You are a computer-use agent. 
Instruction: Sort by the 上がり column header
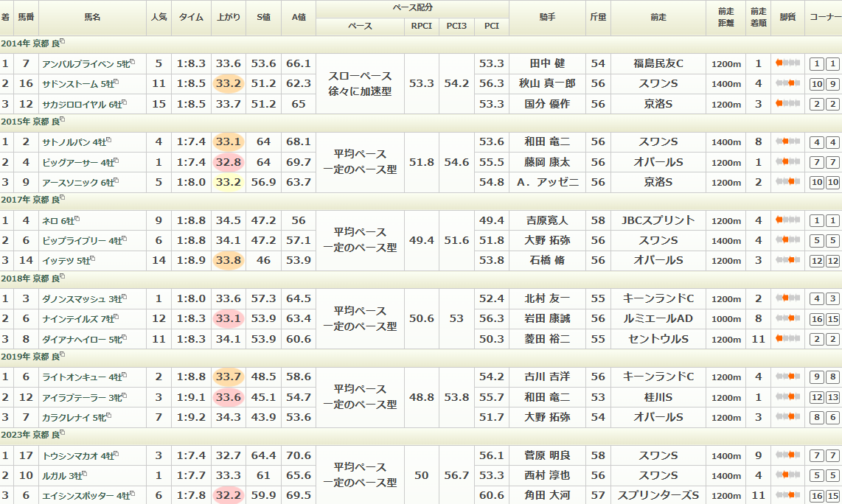[x=229, y=18]
